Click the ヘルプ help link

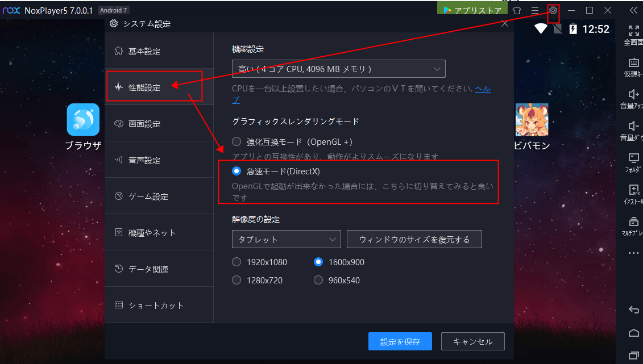[x=482, y=89]
